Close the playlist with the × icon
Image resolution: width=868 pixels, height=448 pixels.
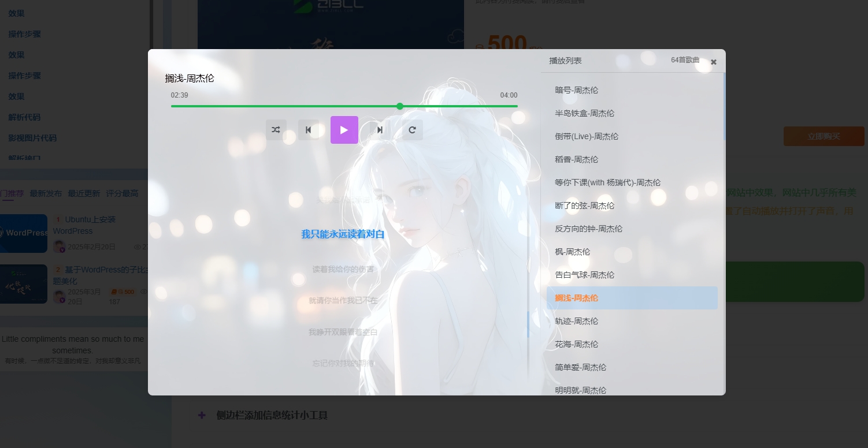click(713, 62)
